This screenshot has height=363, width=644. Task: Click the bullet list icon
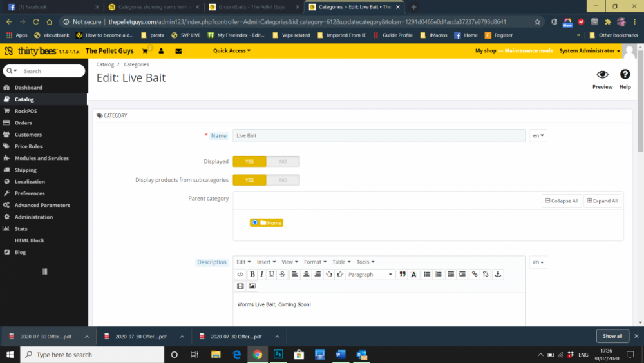point(427,274)
